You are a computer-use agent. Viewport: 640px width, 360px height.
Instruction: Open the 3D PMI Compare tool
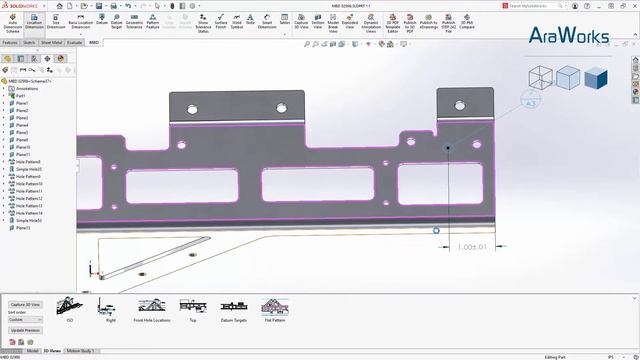tap(467, 22)
